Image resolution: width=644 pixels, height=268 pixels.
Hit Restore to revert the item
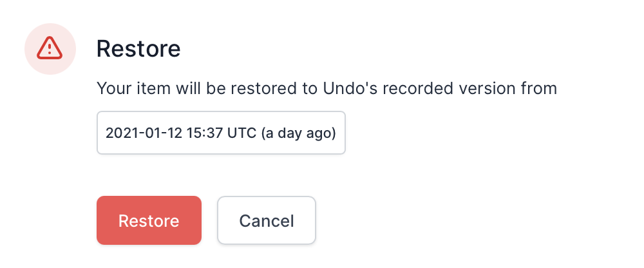click(x=149, y=220)
